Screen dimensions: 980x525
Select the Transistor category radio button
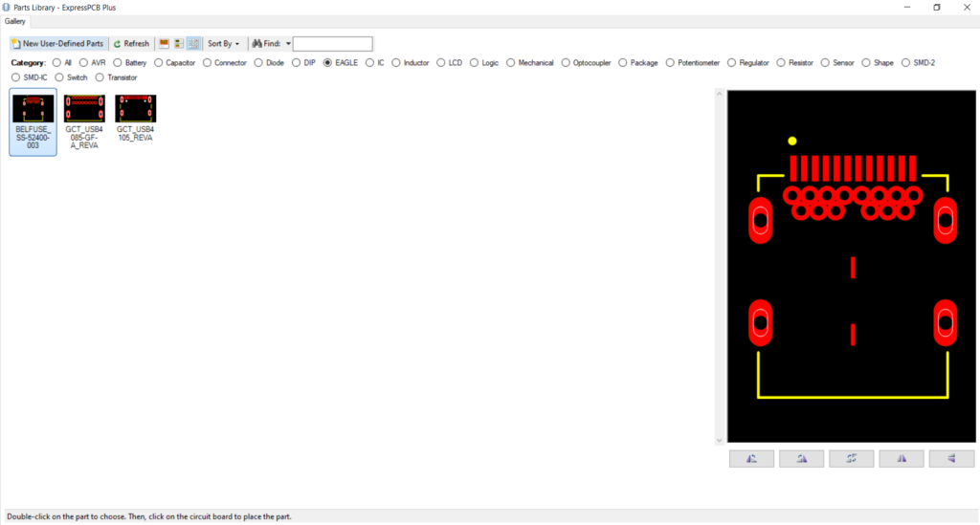click(x=100, y=78)
